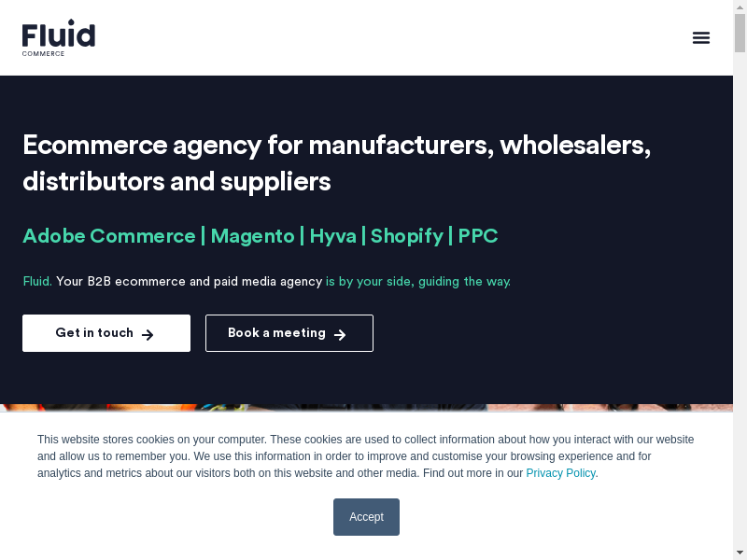
Task: Accept the website cookies
Action: (x=366, y=517)
